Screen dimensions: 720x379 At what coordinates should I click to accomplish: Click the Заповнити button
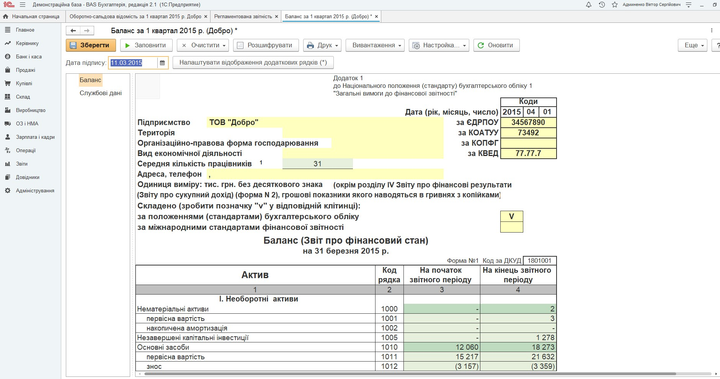(146, 45)
